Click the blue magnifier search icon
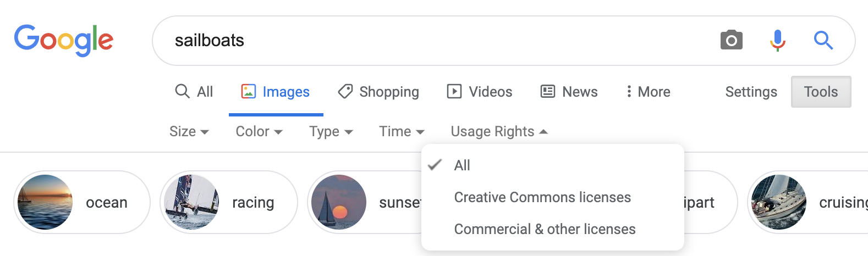Viewport: 868px width, 256px height. tap(823, 40)
